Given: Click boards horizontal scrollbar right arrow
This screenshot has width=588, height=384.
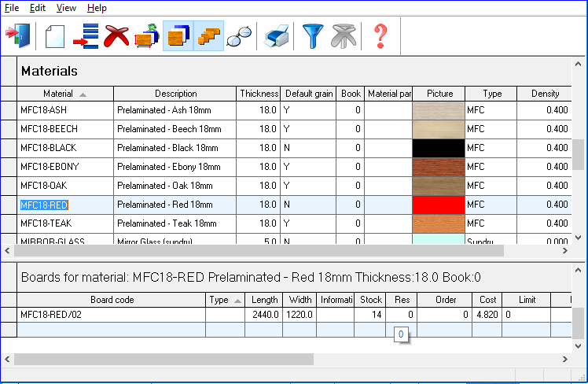Looking at the screenshot, I should click(x=565, y=360).
